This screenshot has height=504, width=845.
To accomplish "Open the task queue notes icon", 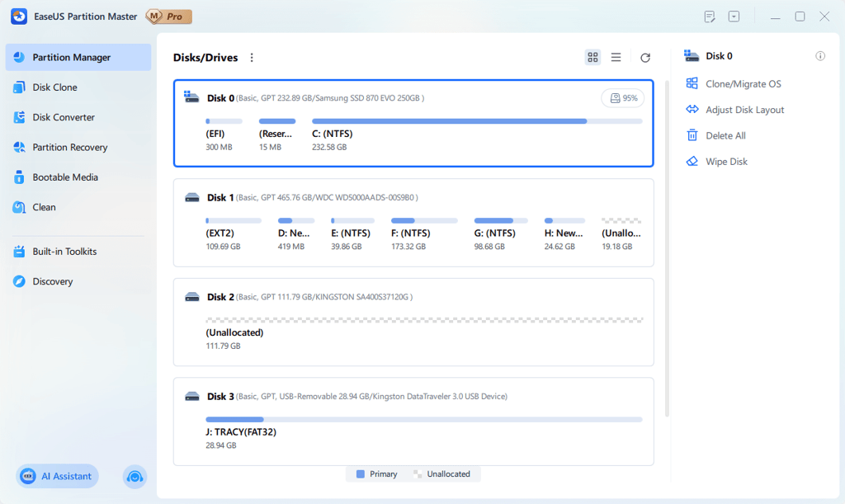I will point(710,16).
